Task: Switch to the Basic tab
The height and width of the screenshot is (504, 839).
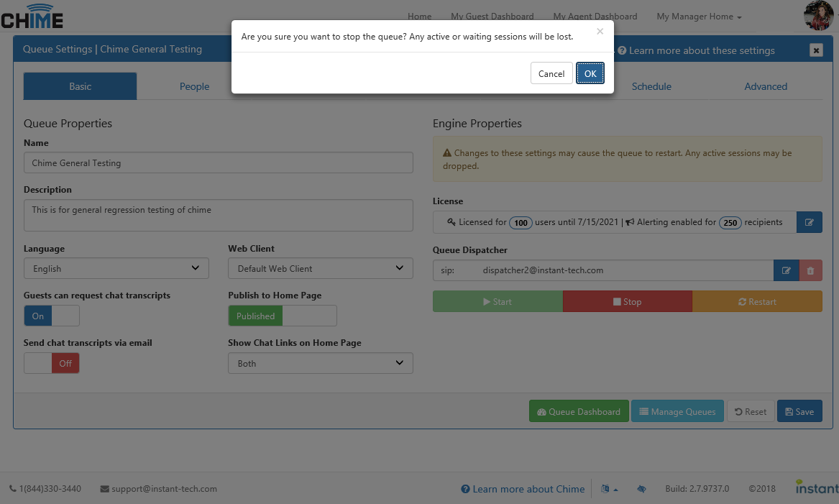Action: pyautogui.click(x=81, y=86)
